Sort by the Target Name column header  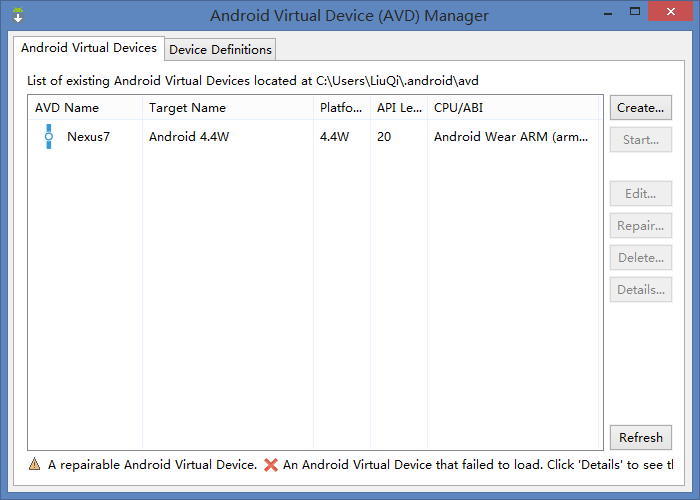click(x=228, y=108)
